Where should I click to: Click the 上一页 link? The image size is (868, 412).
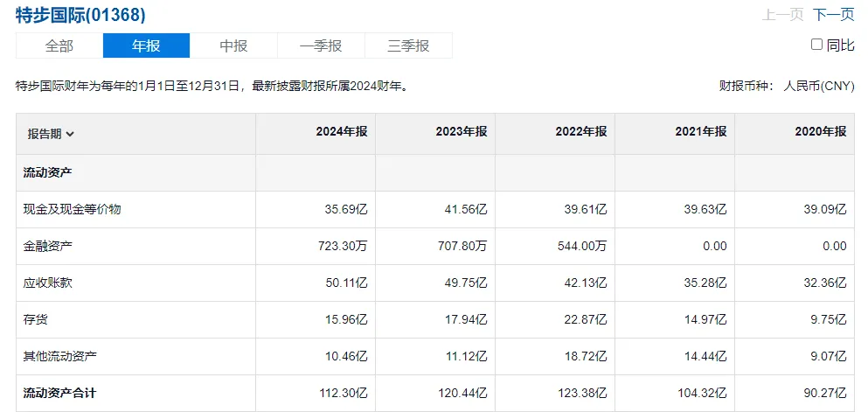pos(782,15)
